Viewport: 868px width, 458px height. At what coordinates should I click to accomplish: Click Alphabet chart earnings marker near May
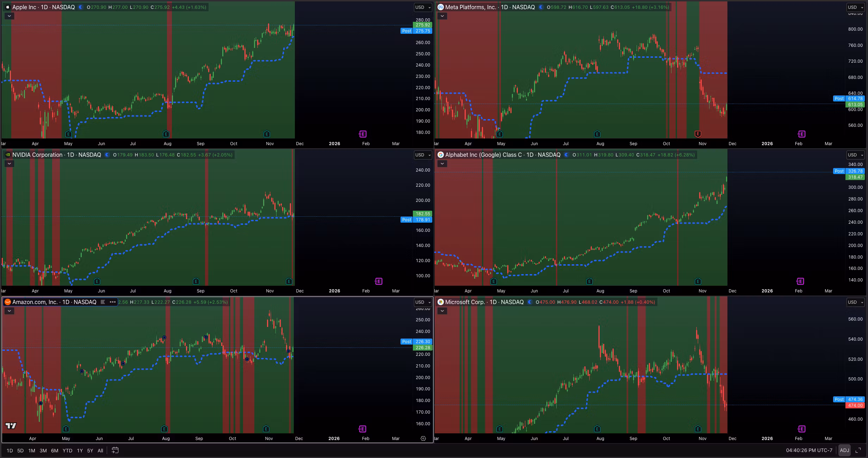(x=494, y=281)
